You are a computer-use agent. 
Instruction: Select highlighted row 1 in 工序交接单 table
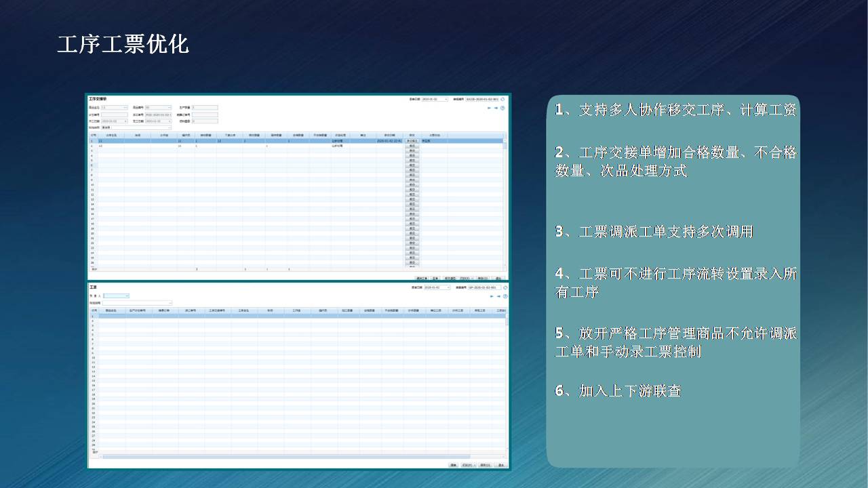point(296,141)
